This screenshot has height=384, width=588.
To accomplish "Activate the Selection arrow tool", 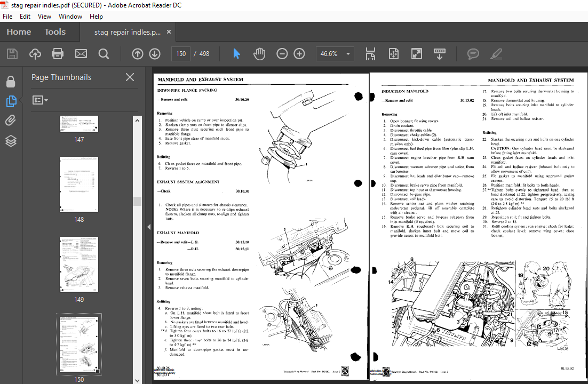I will coord(236,54).
